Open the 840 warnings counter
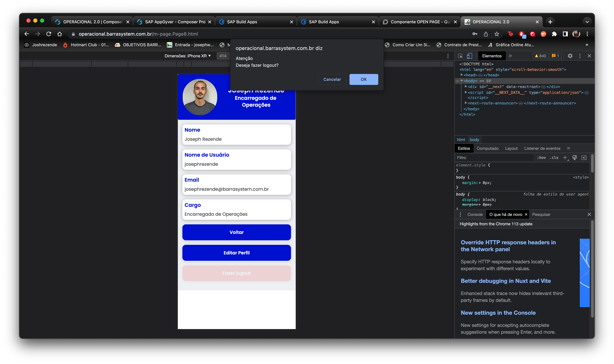The height and width of the screenshot is (364, 614). coord(540,56)
